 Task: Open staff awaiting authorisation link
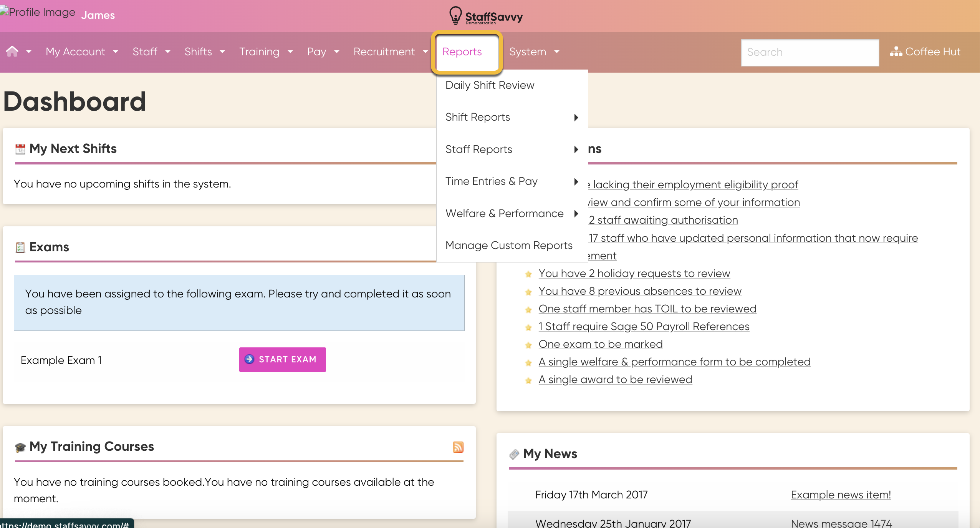663,220
